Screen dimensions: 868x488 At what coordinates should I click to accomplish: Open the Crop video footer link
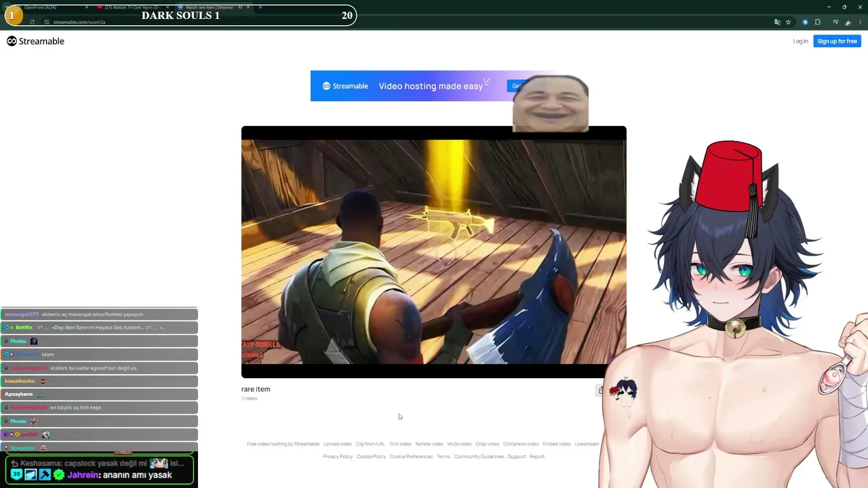click(487, 444)
